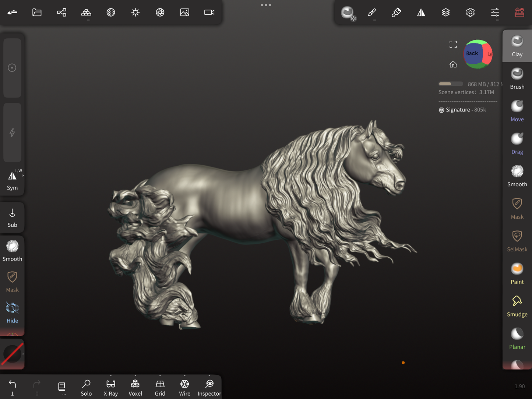Open the Inspector options popup
The height and width of the screenshot is (399, 532).
pos(209,388)
